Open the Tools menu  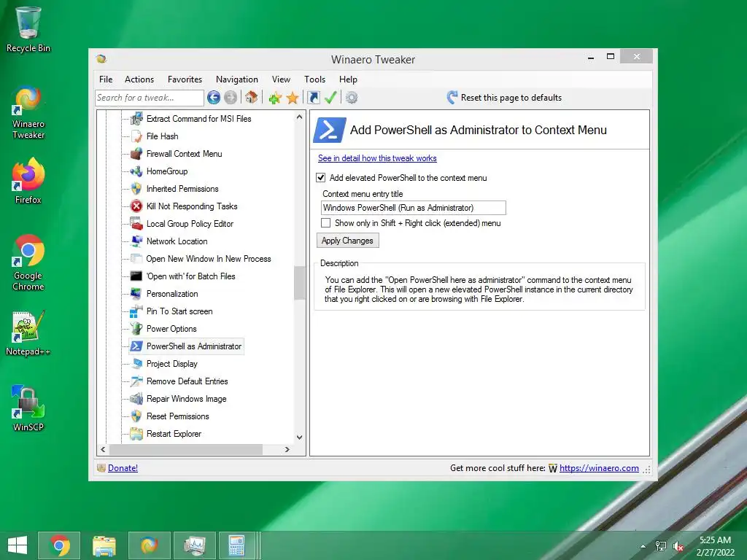coord(315,79)
